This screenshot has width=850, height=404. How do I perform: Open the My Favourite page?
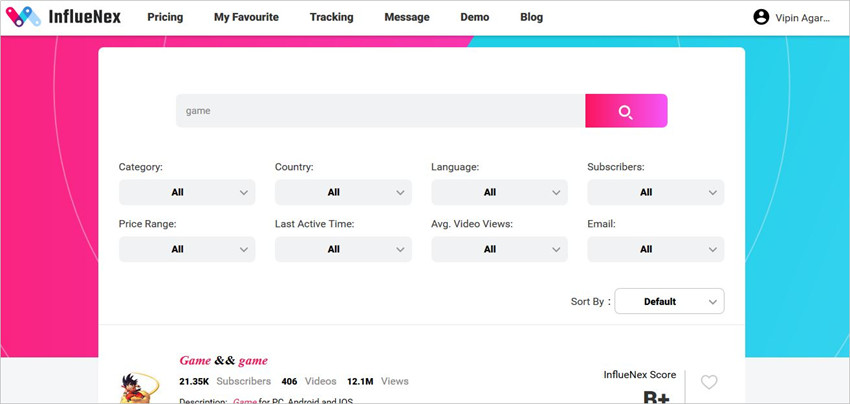246,17
